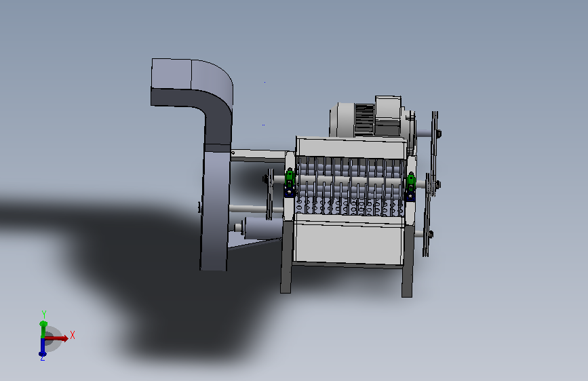Select the vertical duct column base

tap(215, 211)
